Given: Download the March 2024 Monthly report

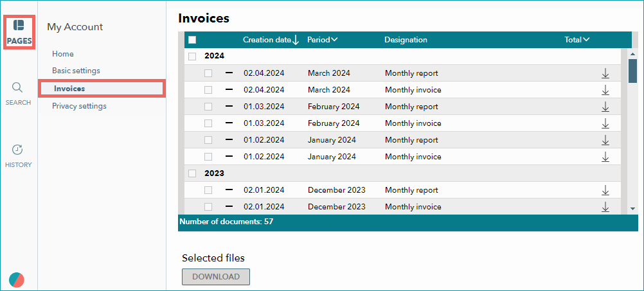Looking at the screenshot, I should click(x=605, y=73).
